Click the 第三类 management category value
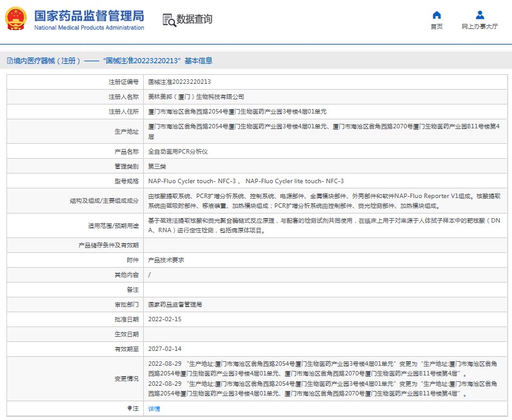512x420 pixels. pyautogui.click(x=157, y=166)
